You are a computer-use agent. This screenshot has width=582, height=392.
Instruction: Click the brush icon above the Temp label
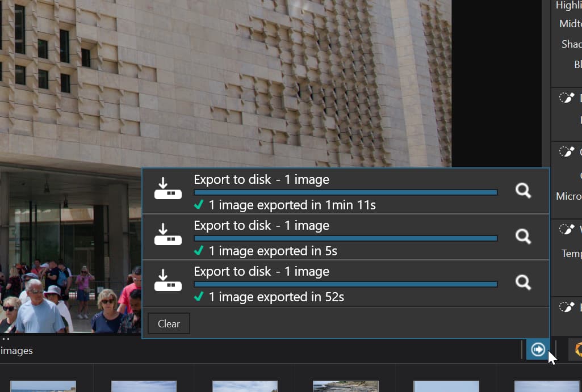[x=567, y=229]
